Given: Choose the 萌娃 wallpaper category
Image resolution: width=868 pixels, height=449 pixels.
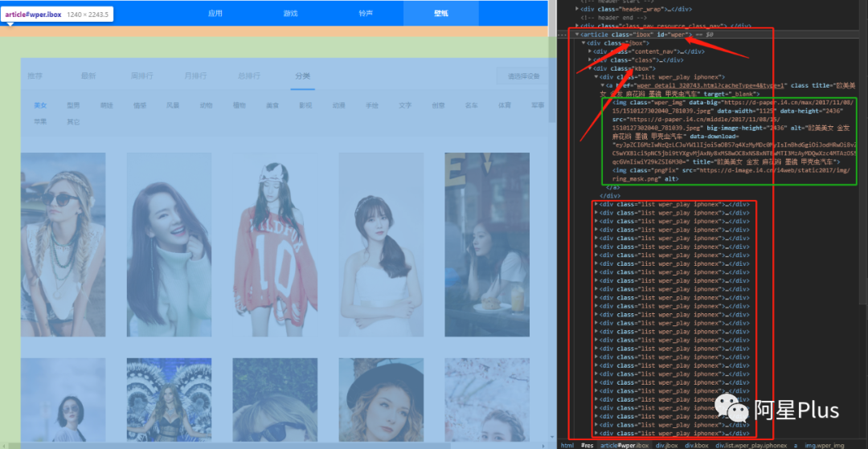Looking at the screenshot, I should click(x=106, y=105).
